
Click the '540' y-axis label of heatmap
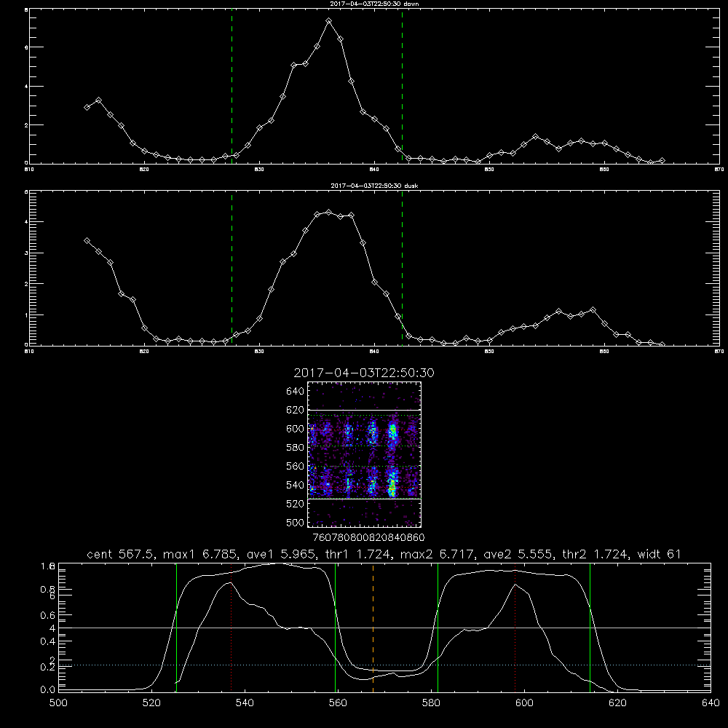pos(296,485)
